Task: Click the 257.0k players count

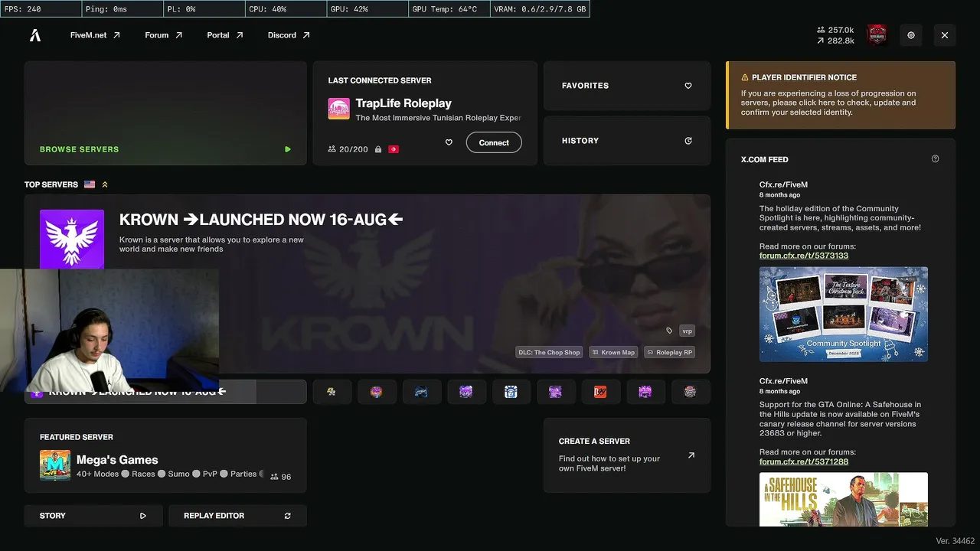Action: (835, 30)
